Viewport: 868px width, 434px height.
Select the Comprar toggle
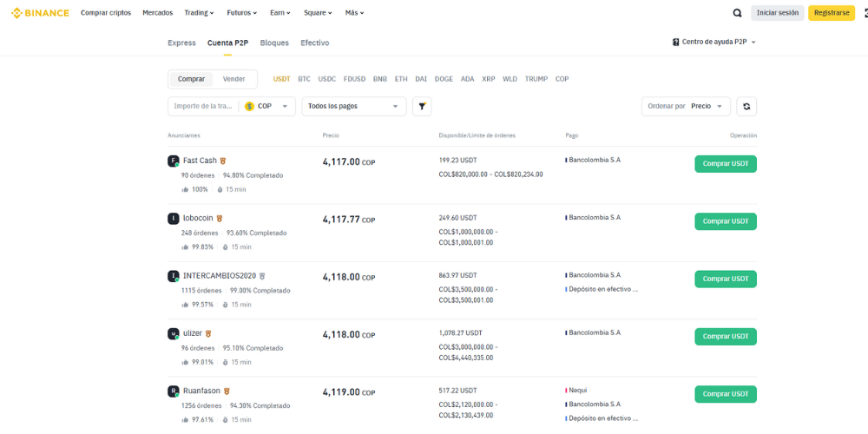[x=191, y=79]
